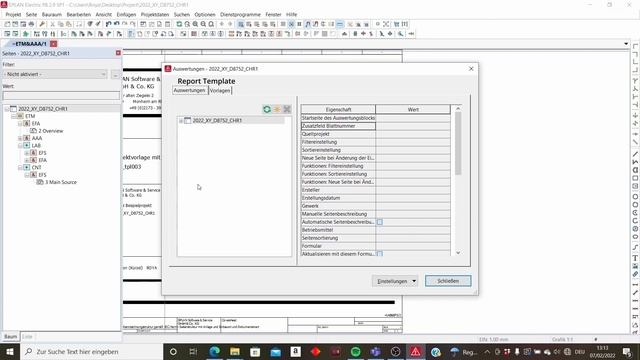The width and height of the screenshot is (640, 360).
Task: Open Spotify from the taskbar
Action: pyautogui.click(x=356, y=351)
